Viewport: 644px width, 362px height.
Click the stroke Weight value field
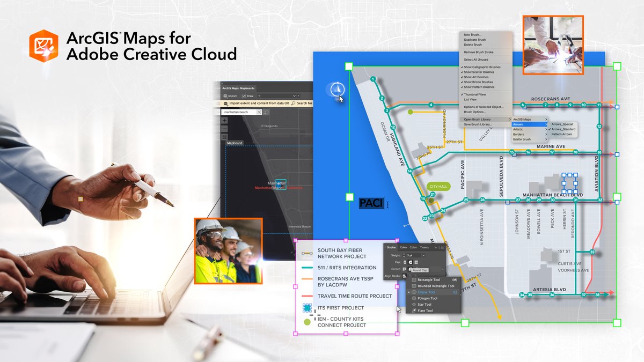tap(413, 255)
